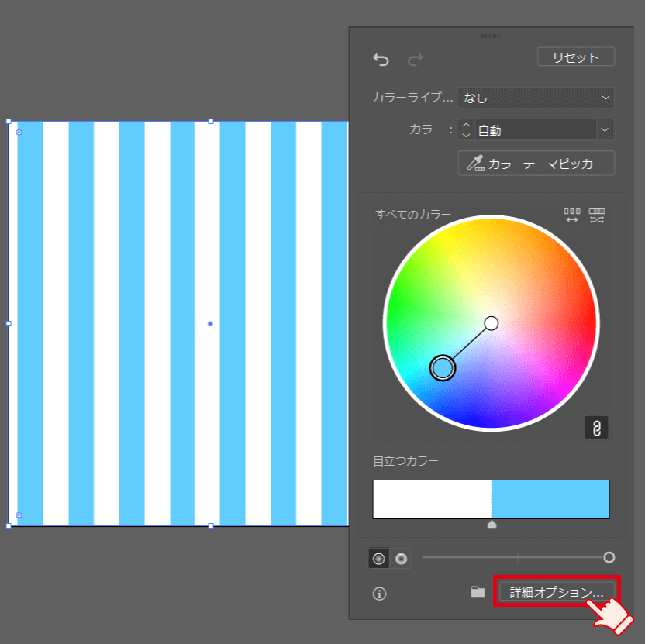Viewport: 645px width, 644px height.
Task: Click the white color segment under 目立つカラー
Action: pos(430,500)
